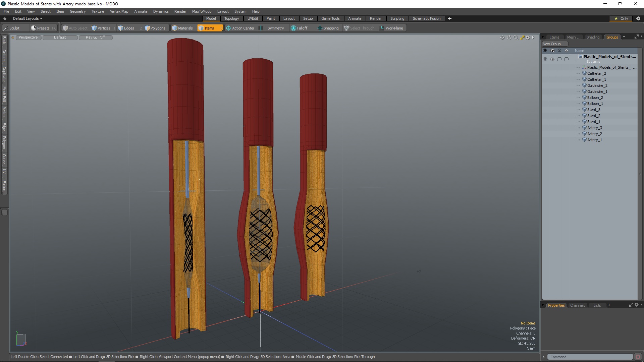Open the Perspective view type dropdown
This screenshot has width=644, height=362.
click(28, 38)
